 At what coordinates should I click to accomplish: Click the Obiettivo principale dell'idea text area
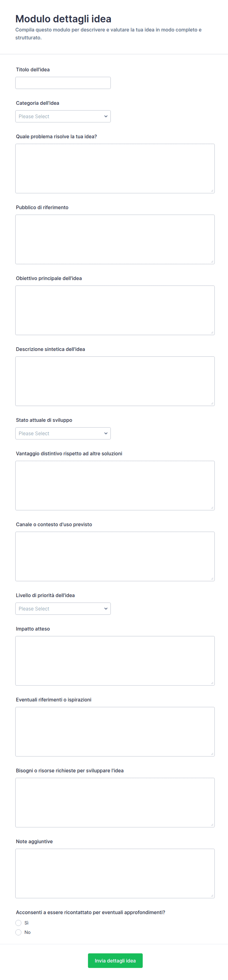point(115,310)
